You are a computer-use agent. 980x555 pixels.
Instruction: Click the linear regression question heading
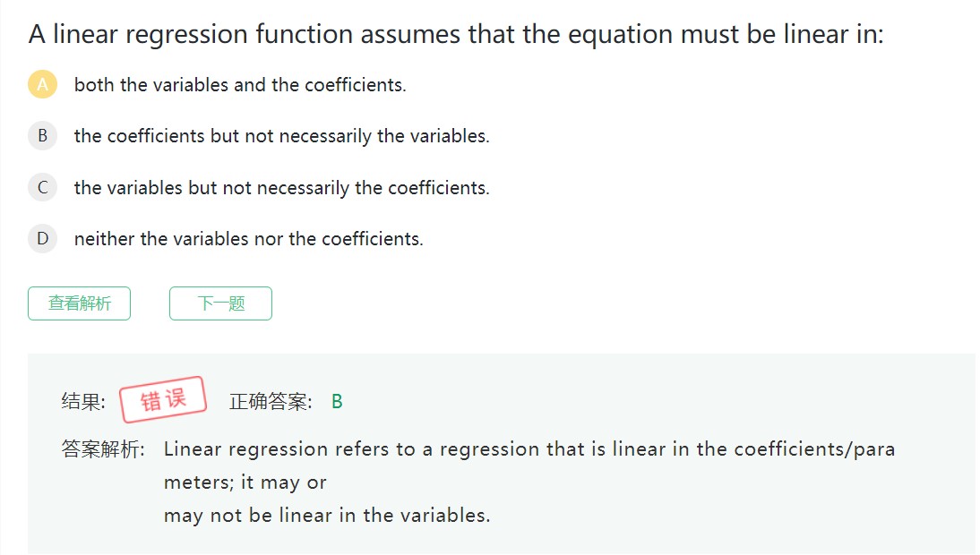pos(455,35)
